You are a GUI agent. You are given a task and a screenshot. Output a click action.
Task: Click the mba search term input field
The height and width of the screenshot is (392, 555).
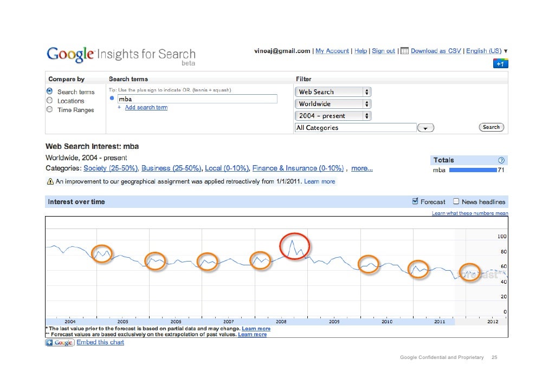[x=197, y=99]
